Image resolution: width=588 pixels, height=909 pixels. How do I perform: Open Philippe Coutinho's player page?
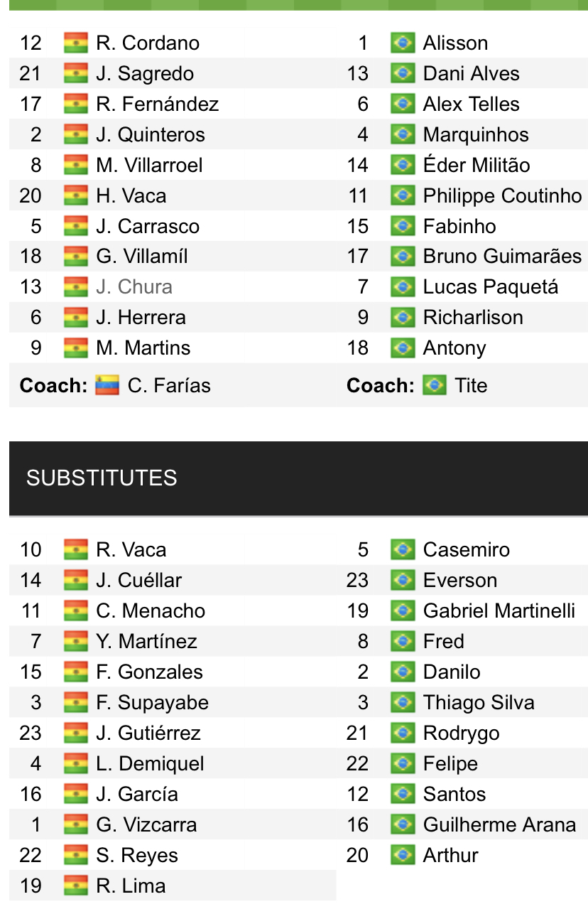click(x=502, y=195)
